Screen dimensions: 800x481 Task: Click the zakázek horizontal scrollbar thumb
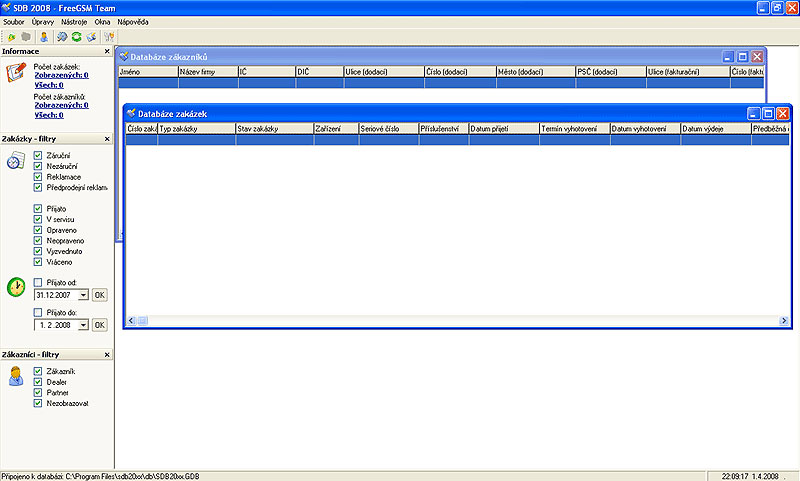(142, 320)
